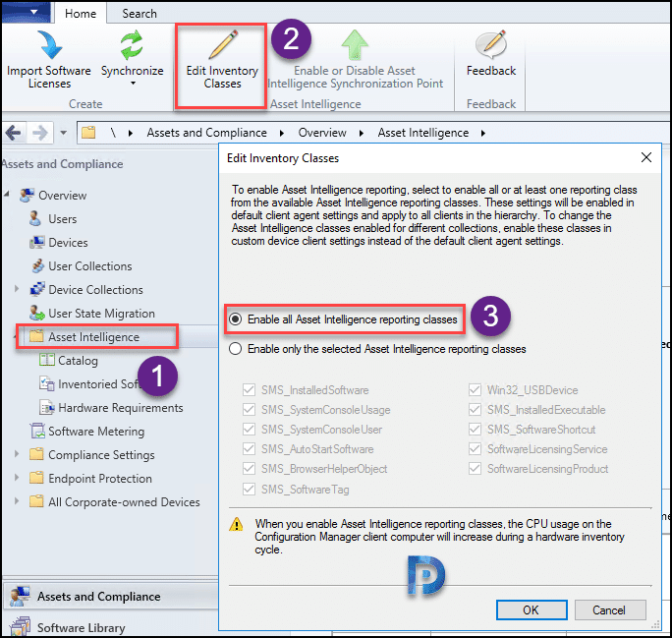Click the Synchronize green arrows icon
This screenshot has height=638, width=672.
(131, 44)
